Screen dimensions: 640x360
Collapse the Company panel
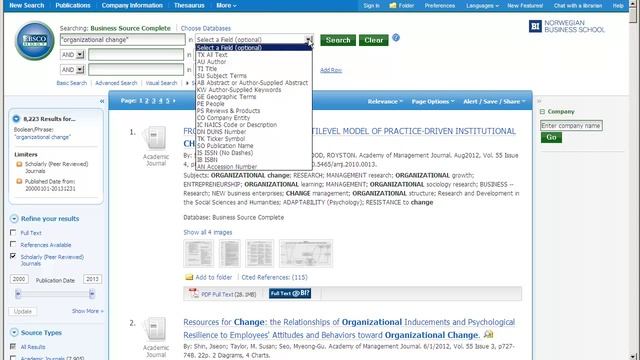[x=542, y=111]
